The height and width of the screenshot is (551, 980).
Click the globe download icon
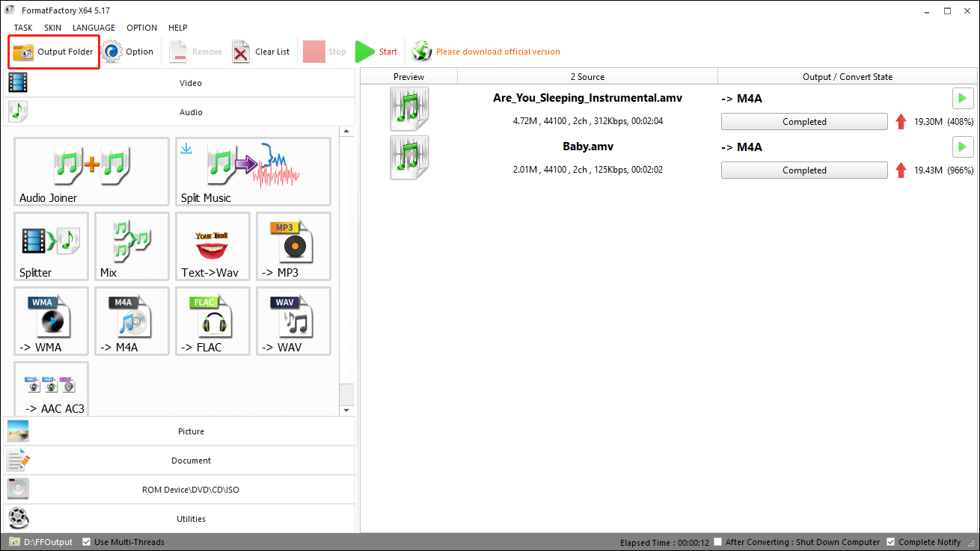coord(422,52)
